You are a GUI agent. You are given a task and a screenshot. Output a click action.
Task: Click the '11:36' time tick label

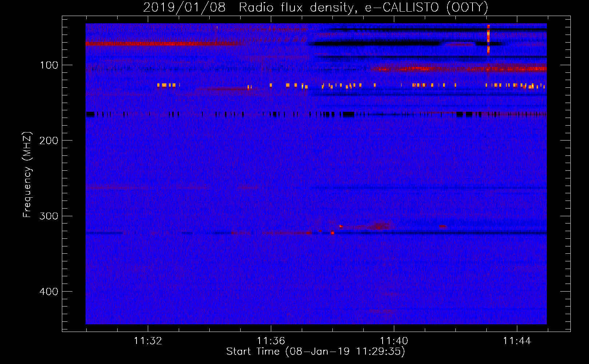271,341
